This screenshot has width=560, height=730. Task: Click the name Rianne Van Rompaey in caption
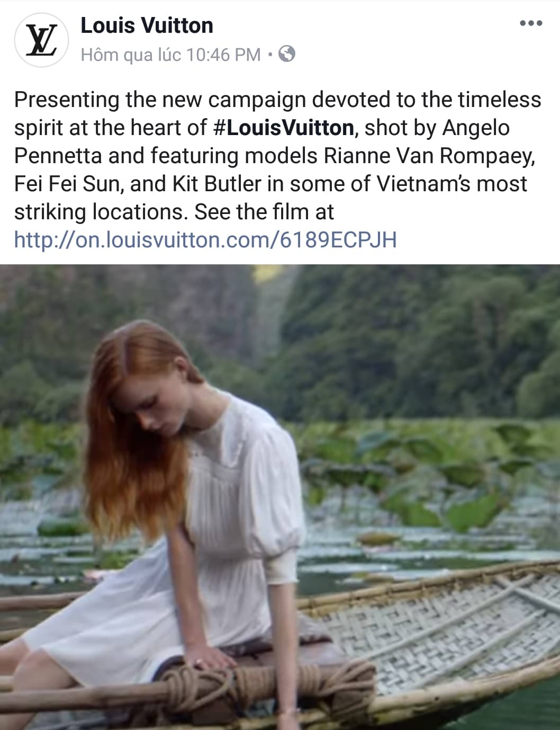point(429,156)
